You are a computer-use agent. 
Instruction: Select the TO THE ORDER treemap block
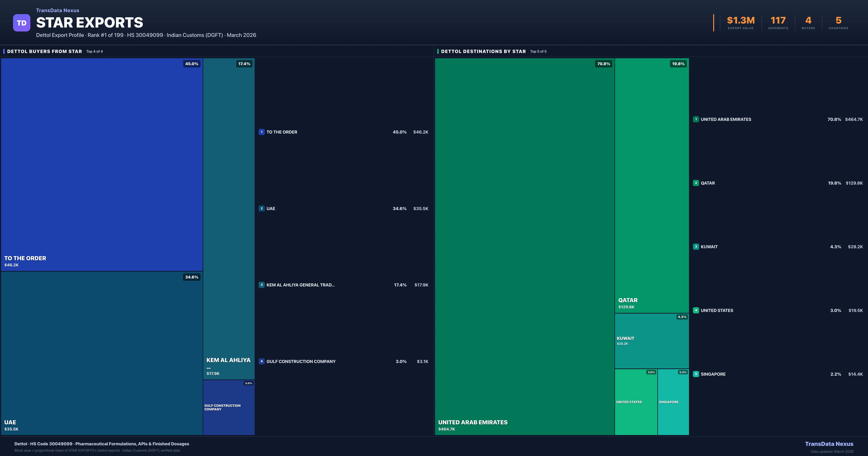pos(102,164)
